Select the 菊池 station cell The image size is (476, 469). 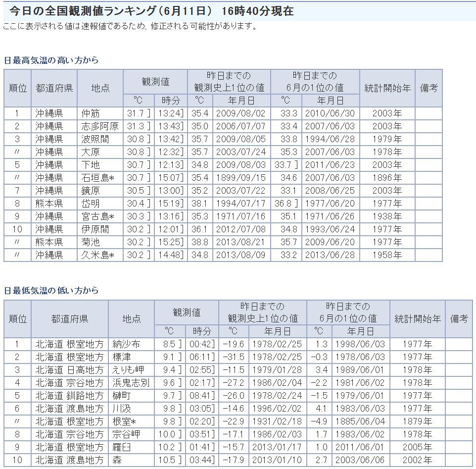[91, 242]
